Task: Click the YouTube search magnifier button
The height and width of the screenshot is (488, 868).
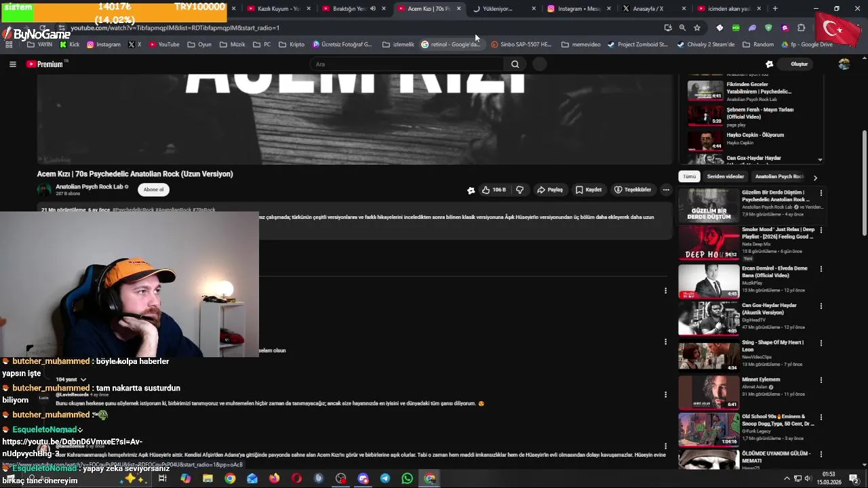Action: (x=515, y=64)
